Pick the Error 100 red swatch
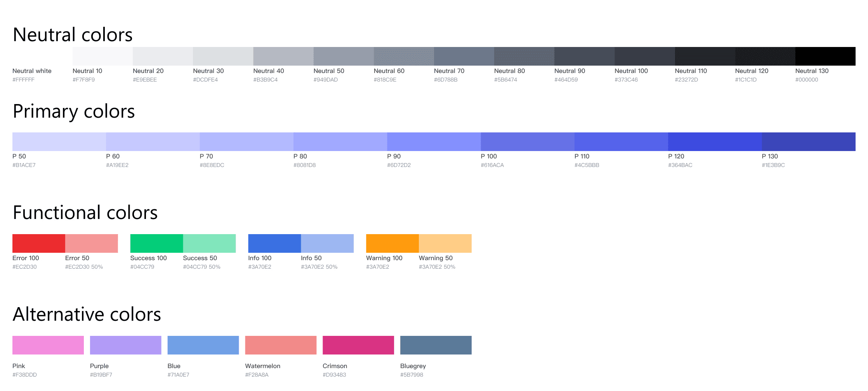 pyautogui.click(x=39, y=243)
